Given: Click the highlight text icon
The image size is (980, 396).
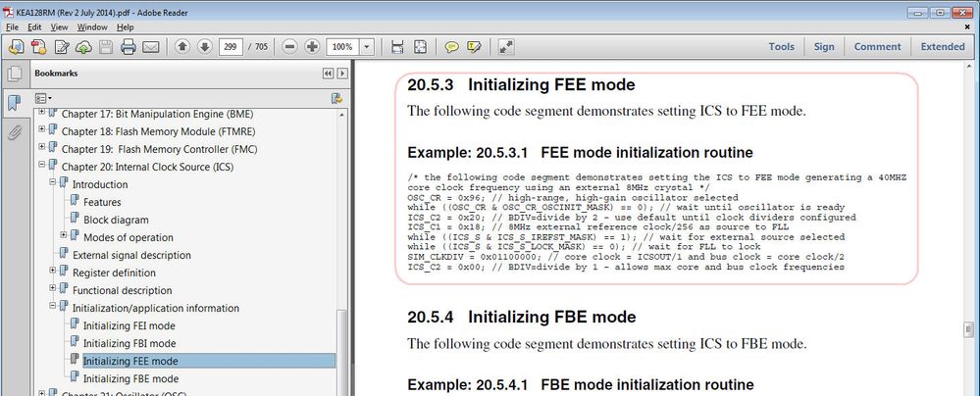Looking at the screenshot, I should (x=474, y=46).
